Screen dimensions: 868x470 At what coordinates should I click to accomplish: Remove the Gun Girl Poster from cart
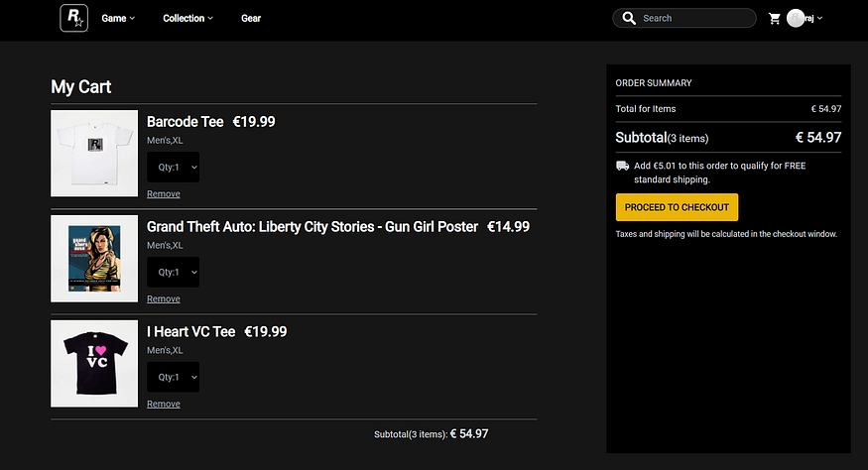[x=164, y=299]
